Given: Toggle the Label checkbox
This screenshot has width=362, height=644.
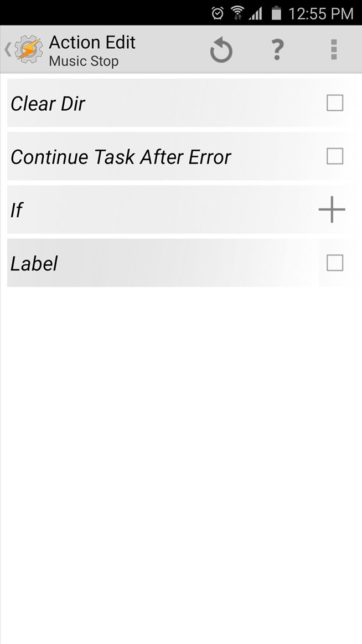Looking at the screenshot, I should coord(335,263).
